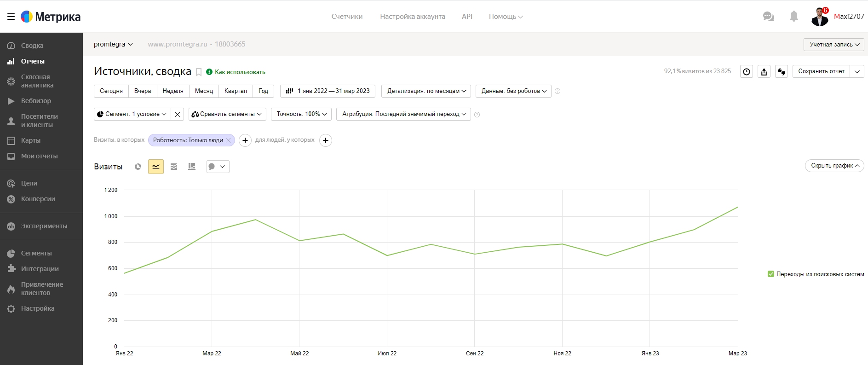Viewport: 868px width, 365px height.
Task: Click the compare periods icon
Action: 782,71
